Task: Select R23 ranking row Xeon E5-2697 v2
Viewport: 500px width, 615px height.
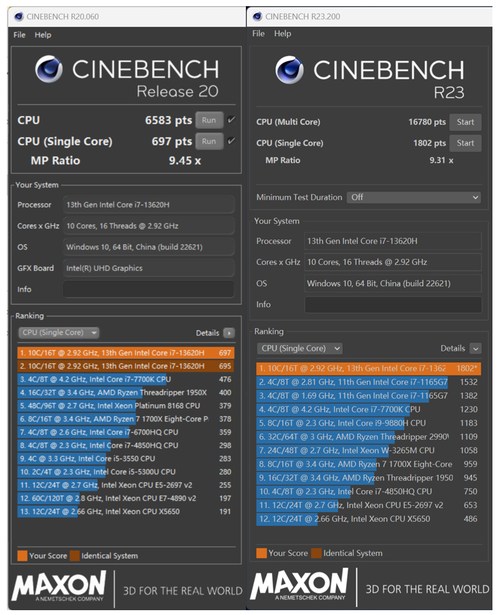Action: coord(369,505)
